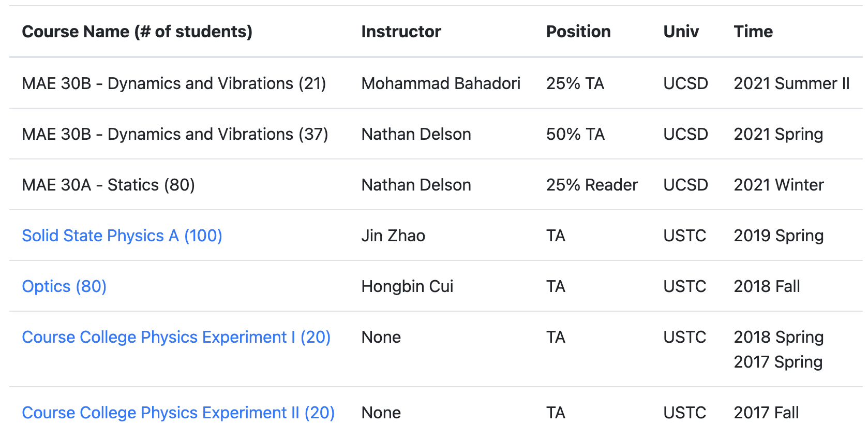Open the Optics (80) course link
868x438 pixels.
coord(64,286)
